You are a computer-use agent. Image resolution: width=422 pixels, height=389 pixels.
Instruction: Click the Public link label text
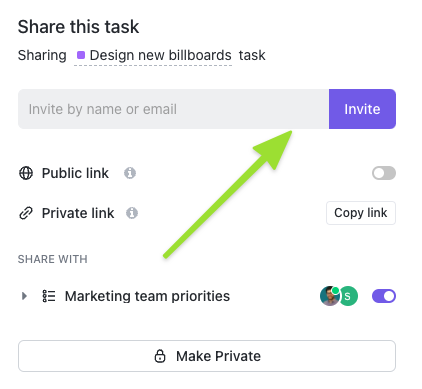(75, 173)
